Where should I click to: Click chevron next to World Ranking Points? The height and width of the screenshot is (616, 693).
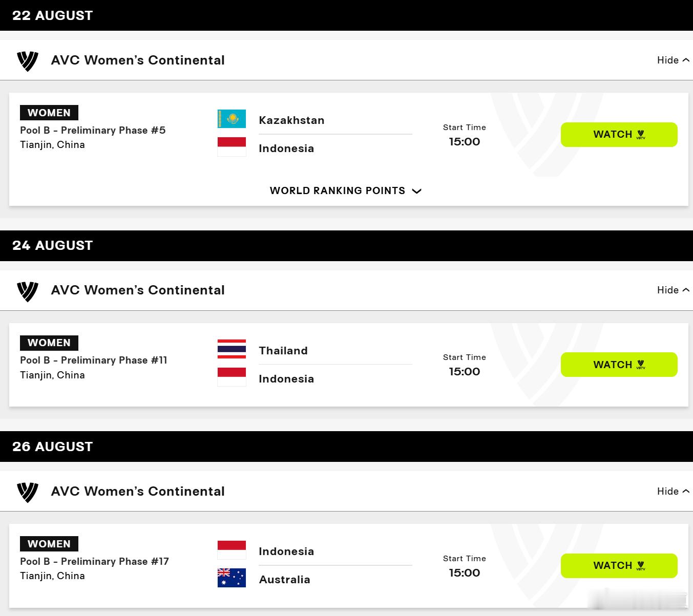click(417, 191)
